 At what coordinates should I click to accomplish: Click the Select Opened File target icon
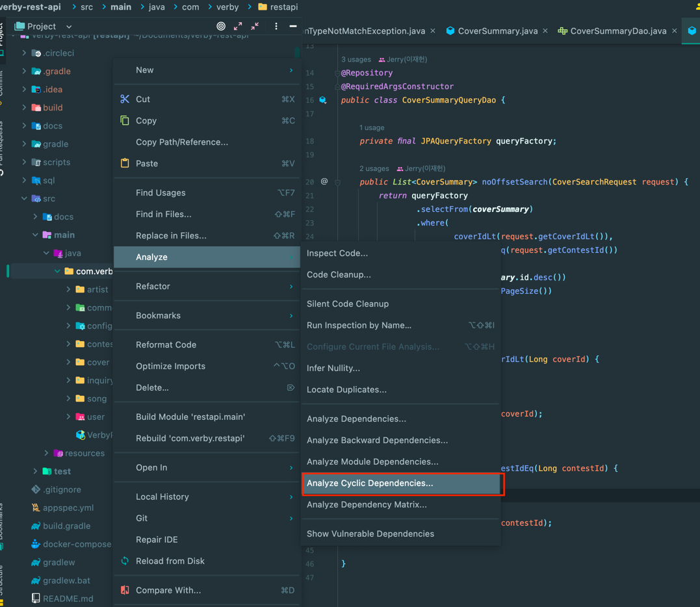pos(220,27)
